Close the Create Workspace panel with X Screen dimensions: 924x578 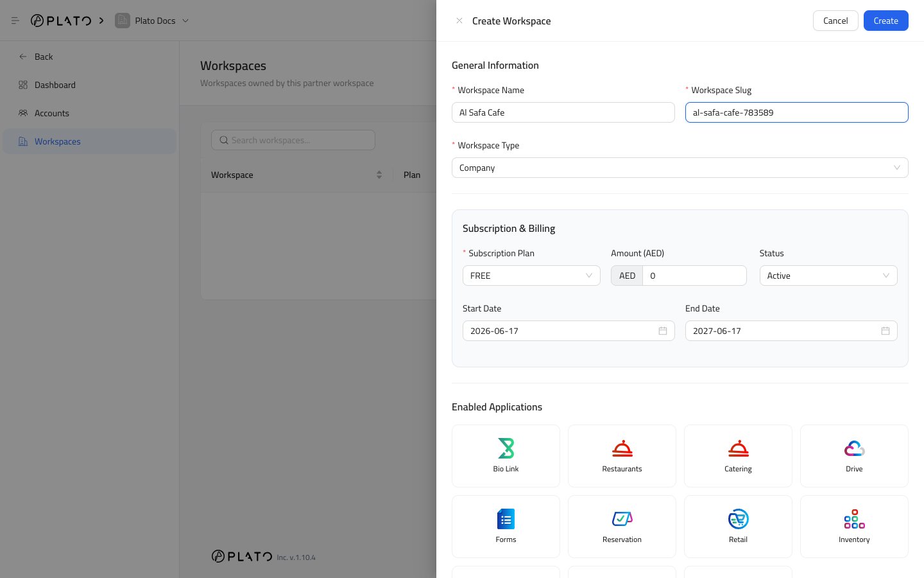(x=459, y=21)
